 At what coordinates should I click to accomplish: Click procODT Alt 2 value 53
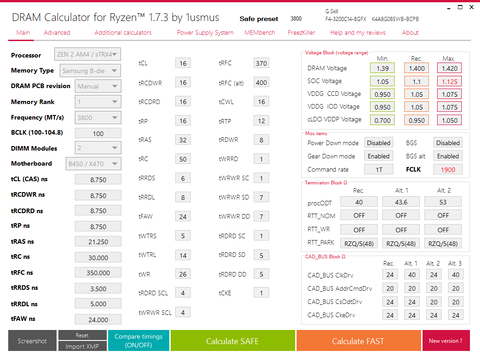[443, 202]
